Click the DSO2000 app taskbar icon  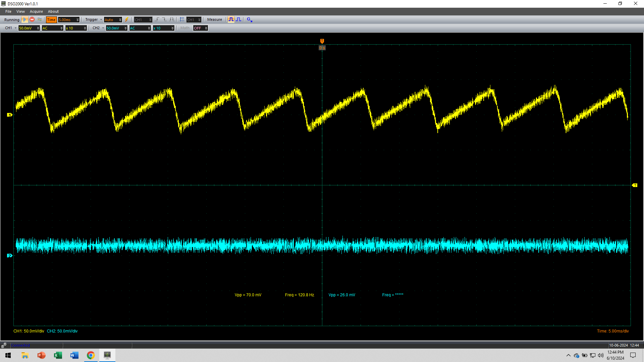107,355
